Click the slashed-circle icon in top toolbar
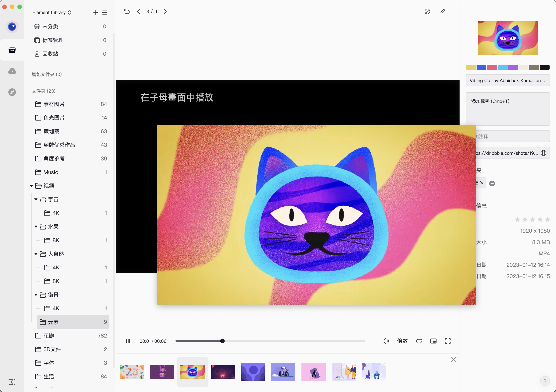Screen dimensions: 556x392 tap(427, 11)
